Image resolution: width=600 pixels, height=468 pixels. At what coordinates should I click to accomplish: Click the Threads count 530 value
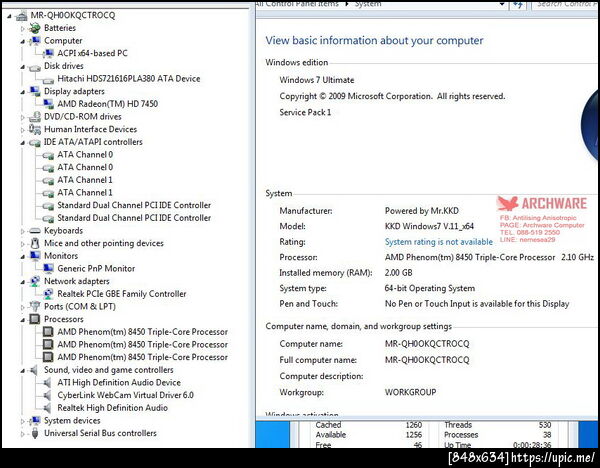click(545, 425)
